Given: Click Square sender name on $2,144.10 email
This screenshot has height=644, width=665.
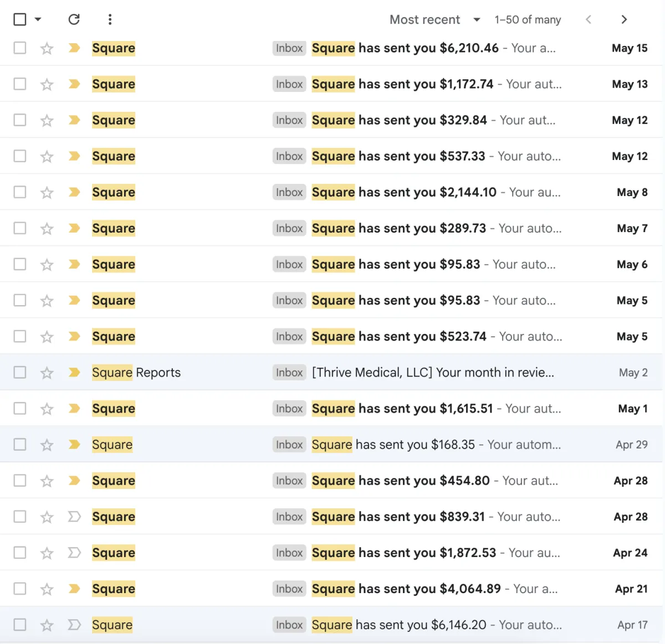Looking at the screenshot, I should point(114,192).
